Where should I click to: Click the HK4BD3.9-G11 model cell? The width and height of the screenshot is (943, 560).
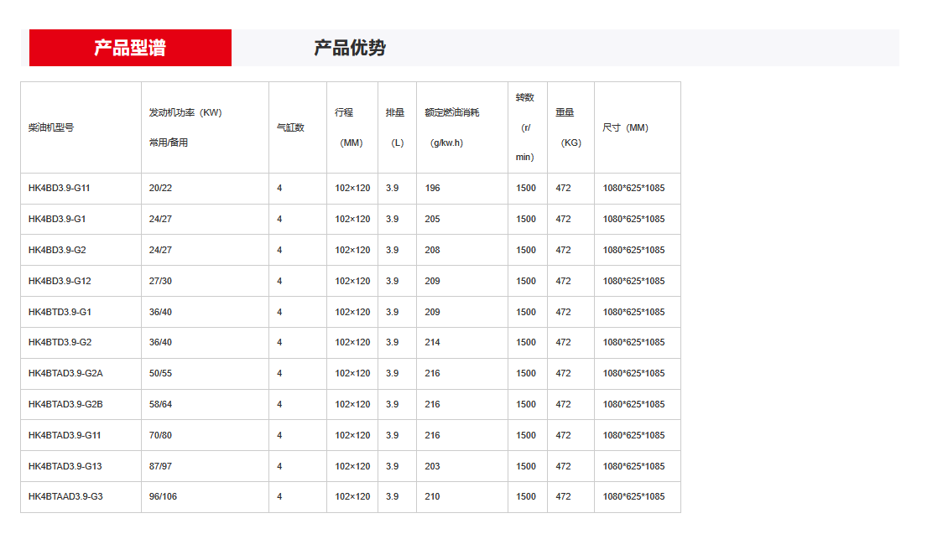tap(81, 189)
